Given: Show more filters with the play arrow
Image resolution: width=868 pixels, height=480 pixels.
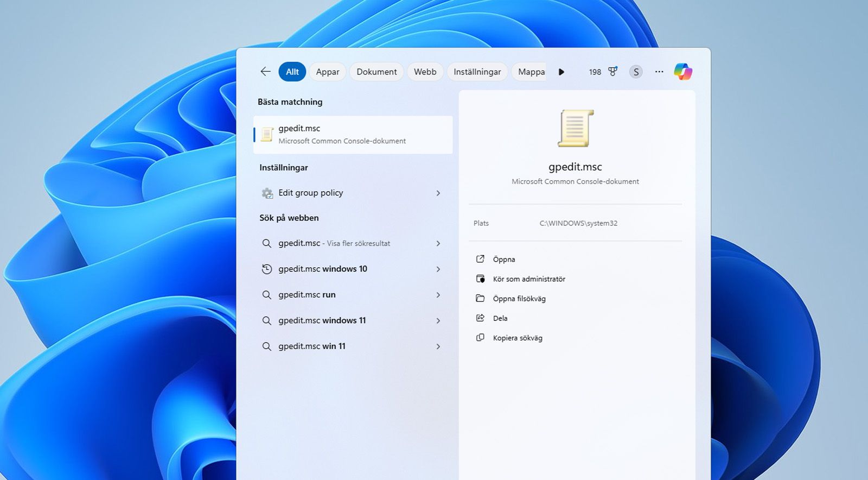Looking at the screenshot, I should (x=561, y=72).
